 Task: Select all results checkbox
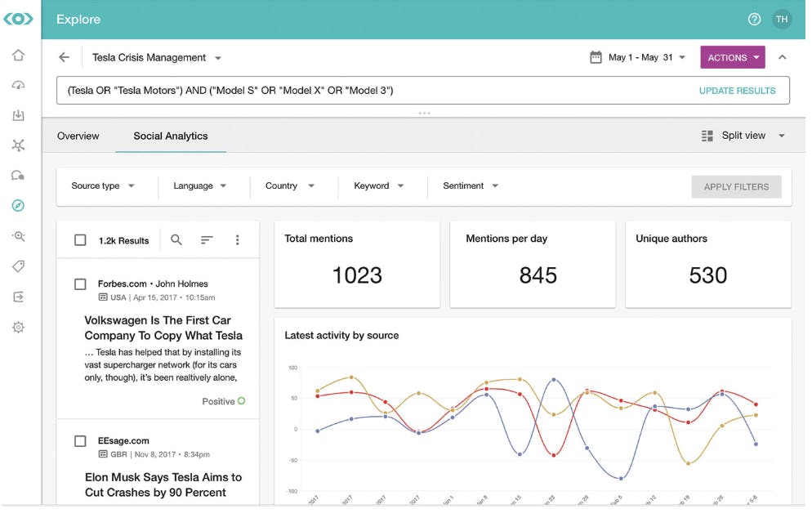80,240
